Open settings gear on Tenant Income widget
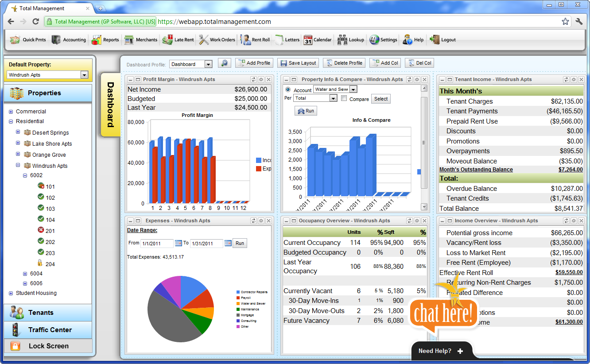The image size is (590, 364). pyautogui.click(x=574, y=79)
